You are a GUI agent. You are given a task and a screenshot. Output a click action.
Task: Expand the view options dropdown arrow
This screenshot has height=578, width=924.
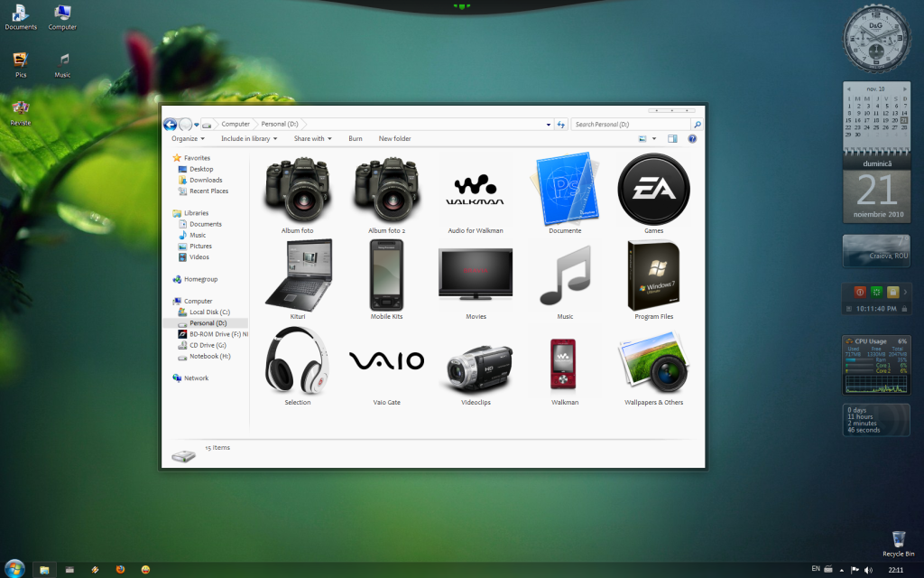coord(654,139)
